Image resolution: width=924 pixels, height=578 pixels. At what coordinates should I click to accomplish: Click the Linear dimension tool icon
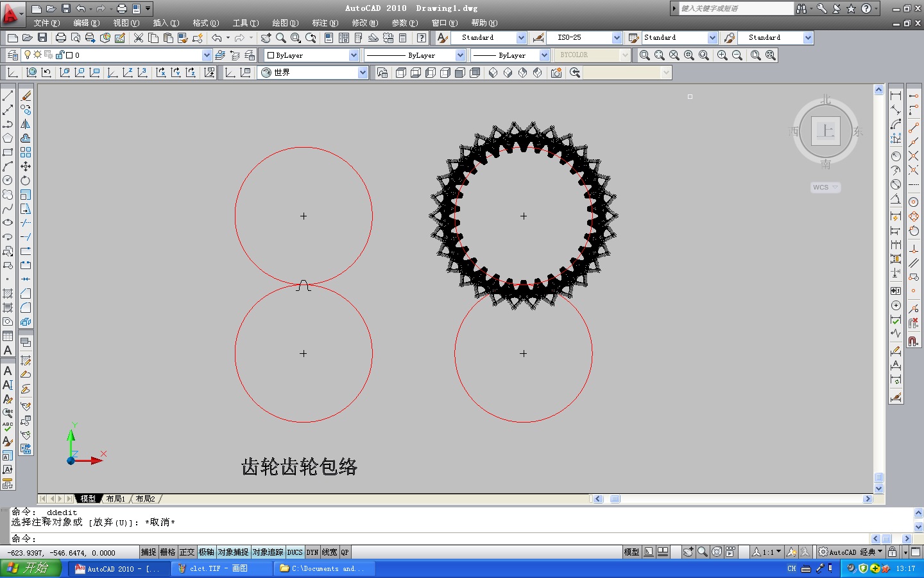(x=896, y=96)
